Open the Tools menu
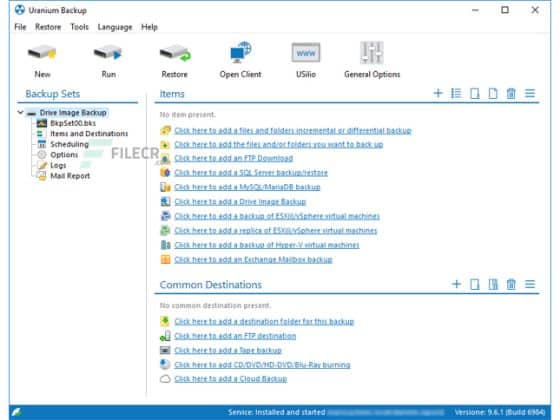Image resolution: width=560 pixels, height=420 pixels. [x=79, y=27]
